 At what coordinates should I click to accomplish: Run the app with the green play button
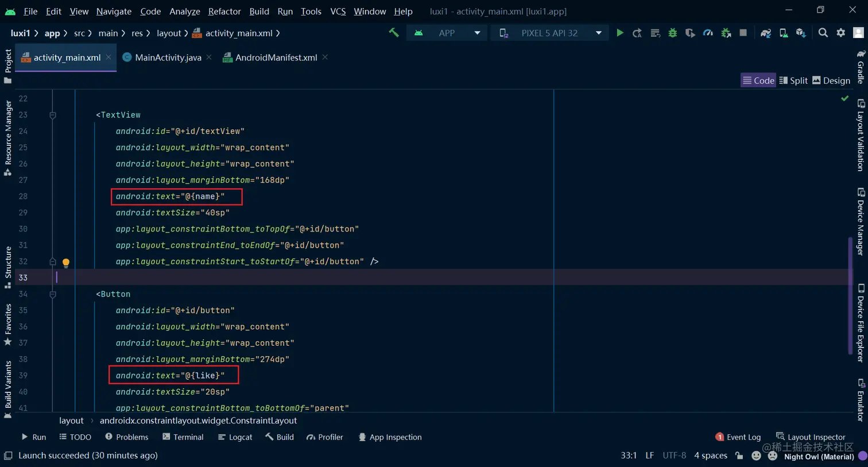[x=620, y=33]
